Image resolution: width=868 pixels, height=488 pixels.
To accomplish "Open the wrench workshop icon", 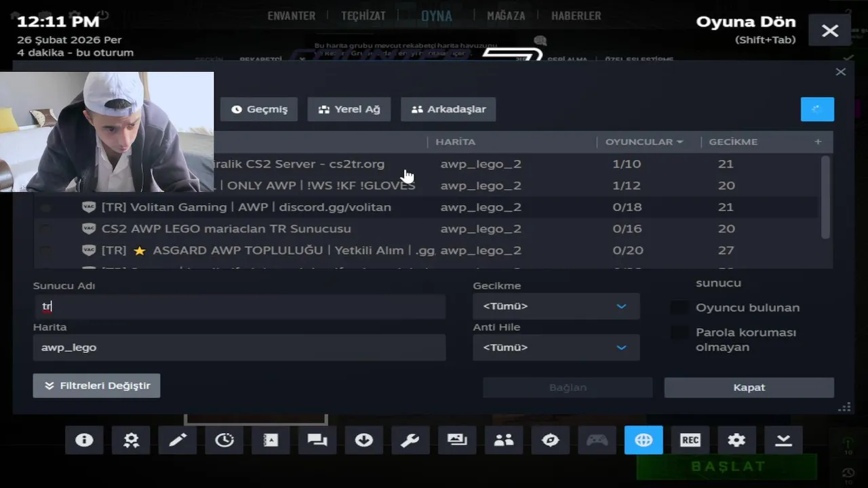I will coord(410,440).
